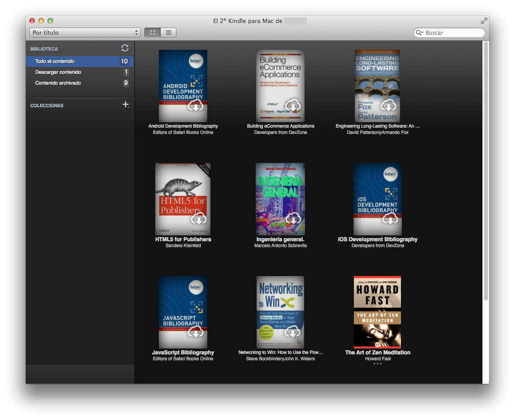Switch to grid view

pos(153,33)
